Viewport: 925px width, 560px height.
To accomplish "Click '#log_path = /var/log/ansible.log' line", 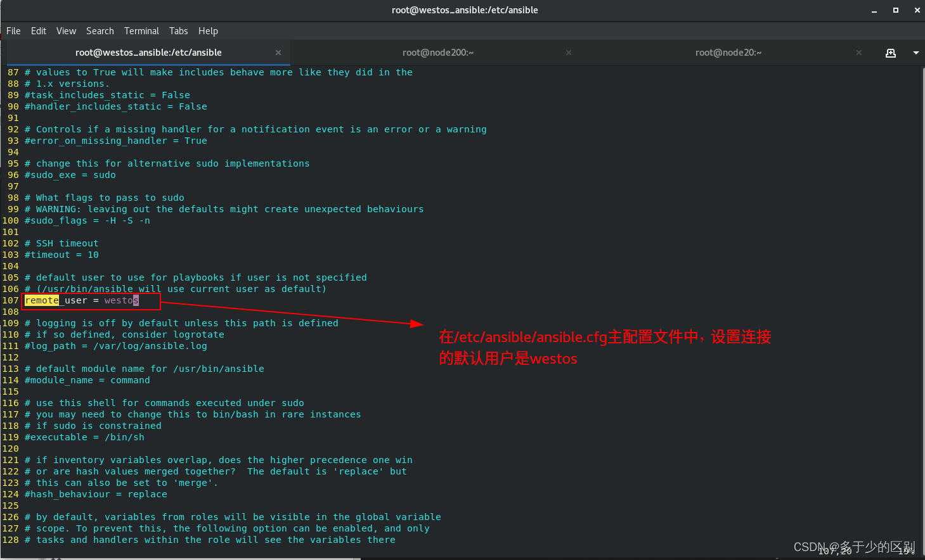I will click(116, 346).
